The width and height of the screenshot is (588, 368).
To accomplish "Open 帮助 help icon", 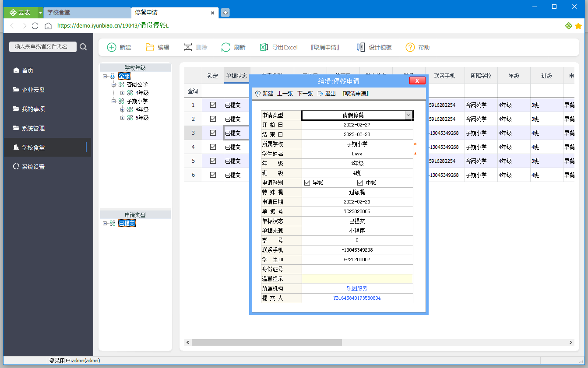I will (x=410, y=47).
